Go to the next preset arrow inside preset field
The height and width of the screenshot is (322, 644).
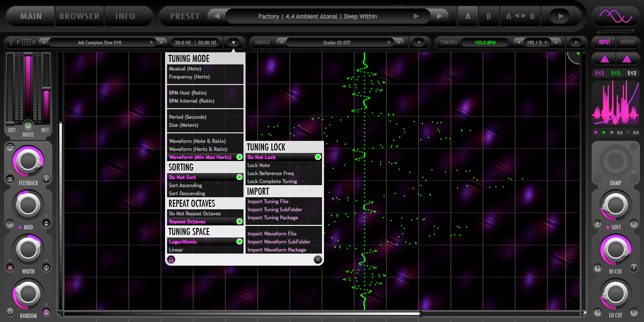[x=416, y=16]
